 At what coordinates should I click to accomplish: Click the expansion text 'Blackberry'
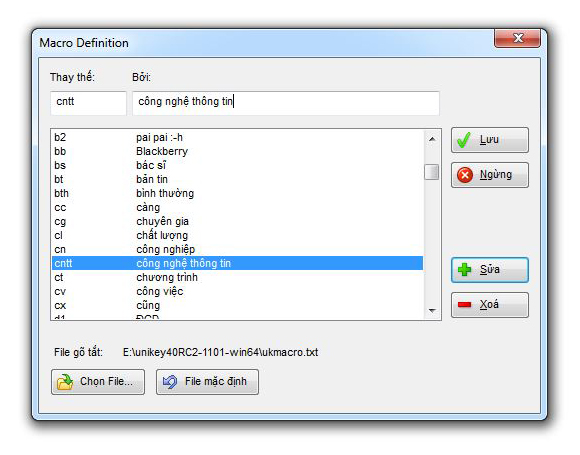point(162,151)
